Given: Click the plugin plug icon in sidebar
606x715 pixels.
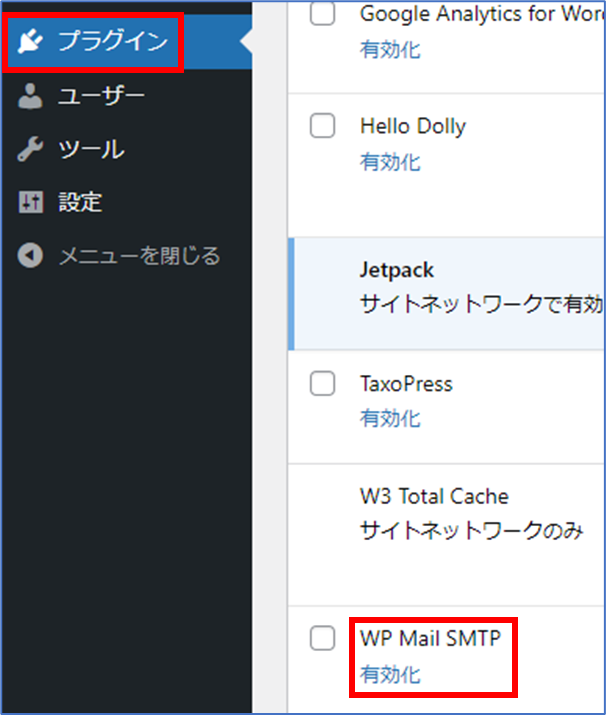Looking at the screenshot, I should point(31,41).
